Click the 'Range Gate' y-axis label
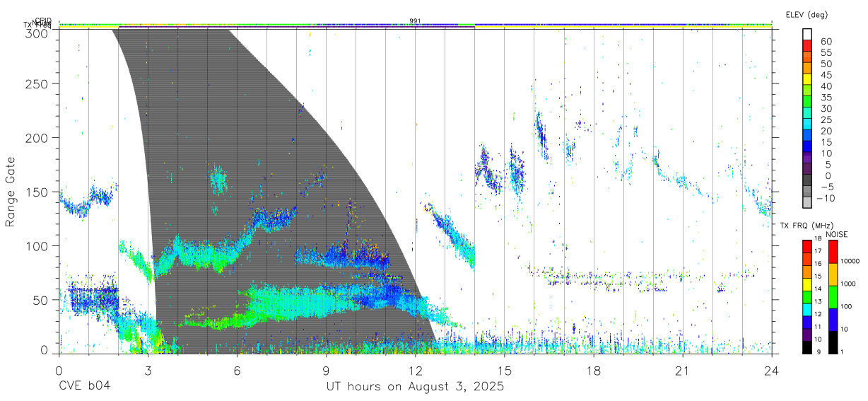 (x=11, y=192)
